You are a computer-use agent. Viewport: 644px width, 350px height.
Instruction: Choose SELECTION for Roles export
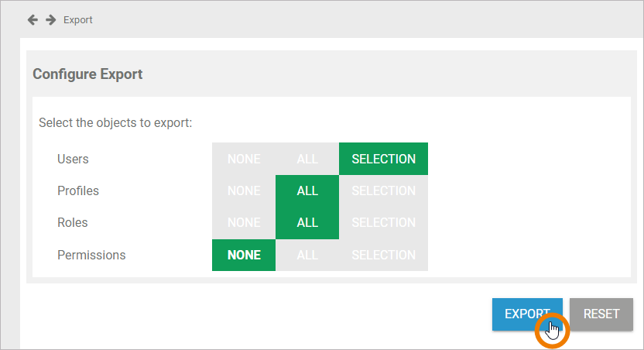(x=383, y=222)
